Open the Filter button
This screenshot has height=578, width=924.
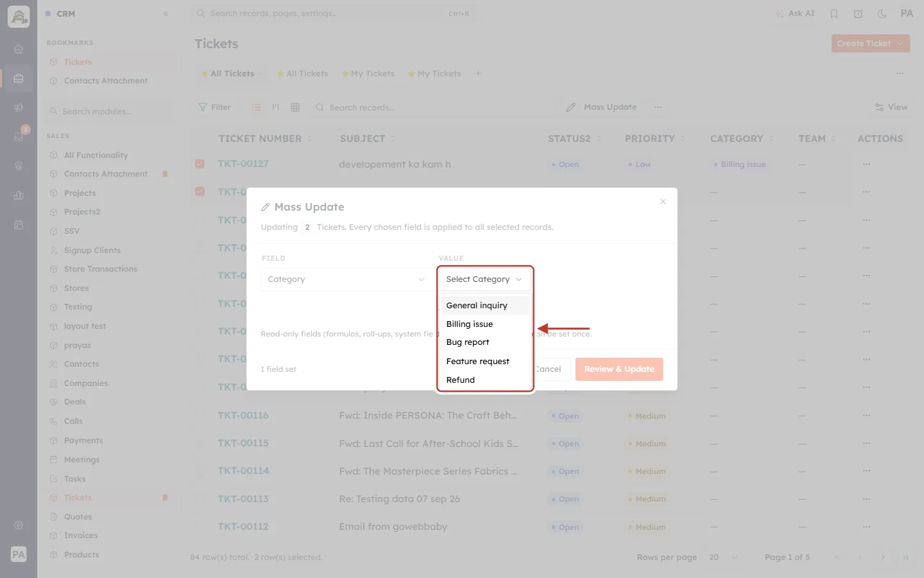click(215, 107)
